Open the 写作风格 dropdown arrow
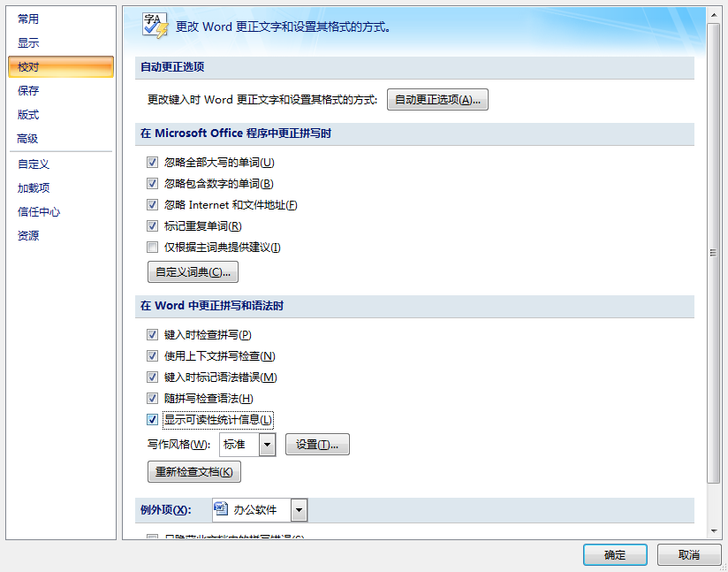This screenshot has width=728, height=572. click(x=267, y=445)
